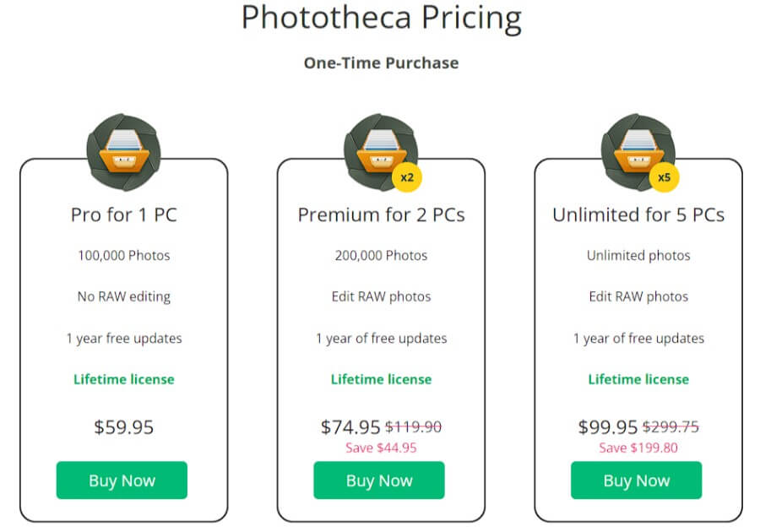Click the 'Save $44.95' discount text
Image resolution: width=760 pixels, height=532 pixels.
(381, 448)
